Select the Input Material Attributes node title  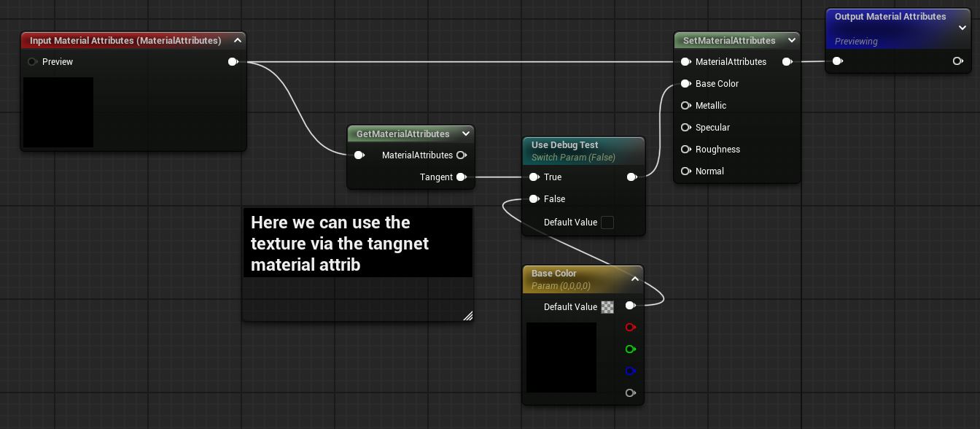(x=125, y=41)
